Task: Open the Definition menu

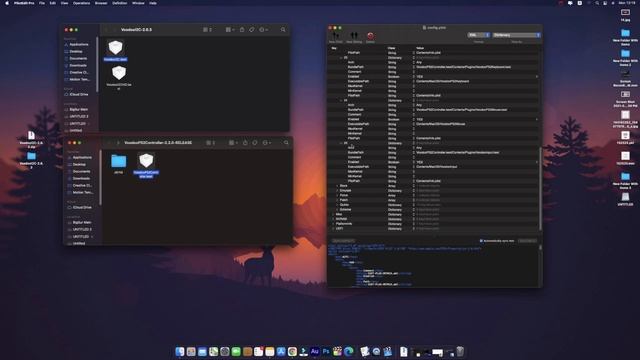Action: 120,3
